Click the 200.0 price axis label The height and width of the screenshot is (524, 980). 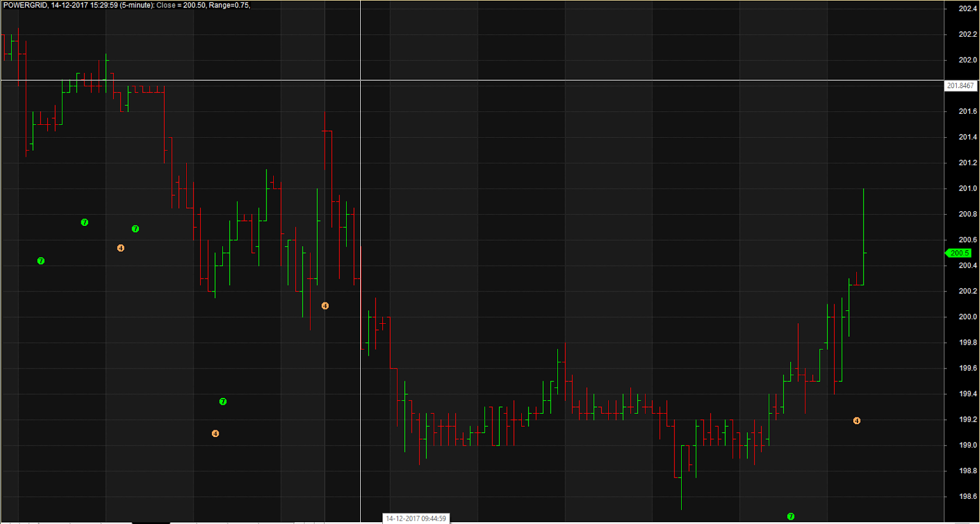968,317
